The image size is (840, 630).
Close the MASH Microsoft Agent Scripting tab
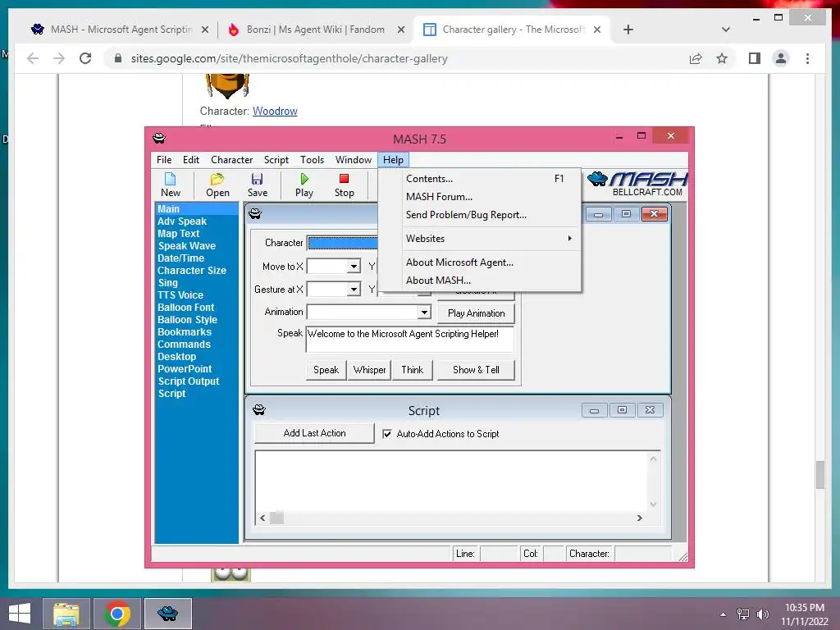pos(204,30)
